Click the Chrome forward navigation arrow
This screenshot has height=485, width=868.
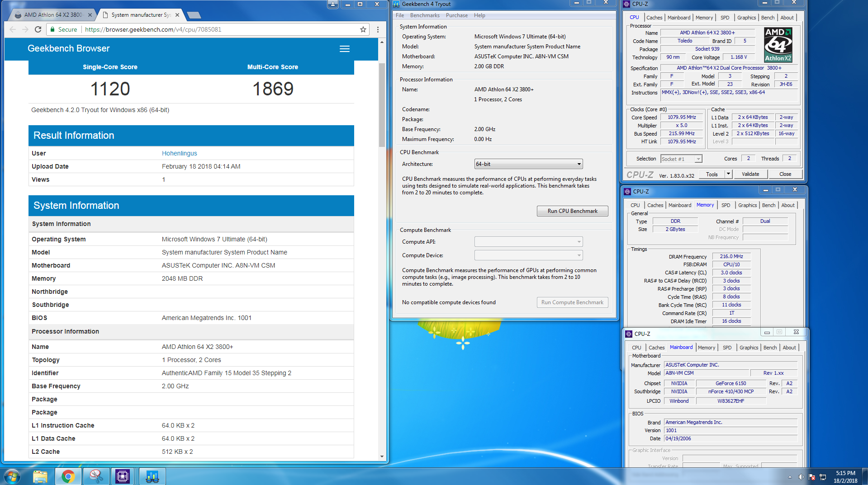[25, 29]
